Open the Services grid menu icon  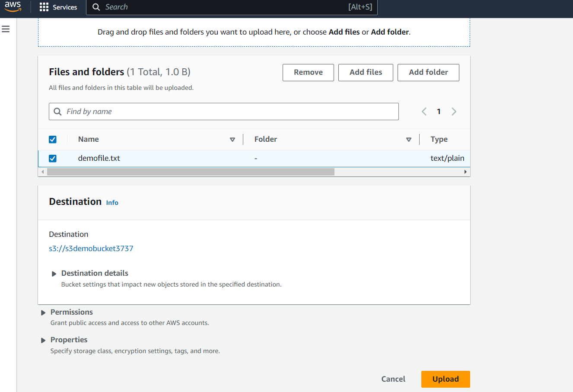(x=44, y=7)
